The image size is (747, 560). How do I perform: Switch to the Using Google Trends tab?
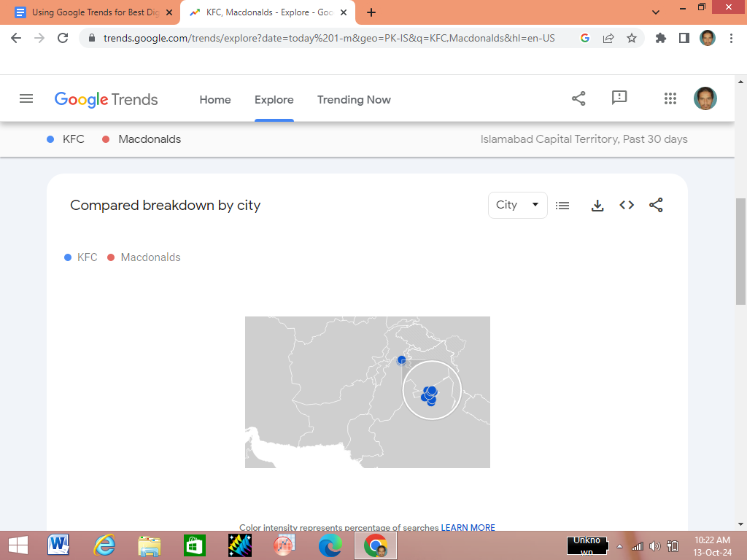[91, 12]
